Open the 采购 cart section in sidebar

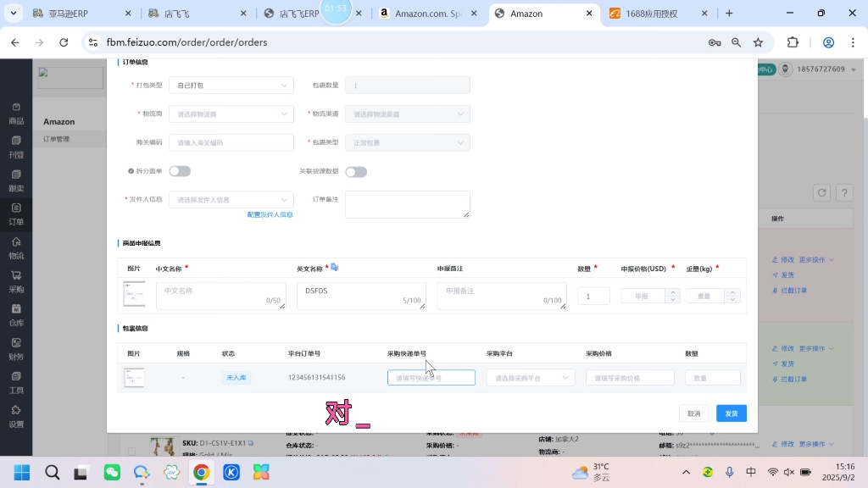(16, 282)
